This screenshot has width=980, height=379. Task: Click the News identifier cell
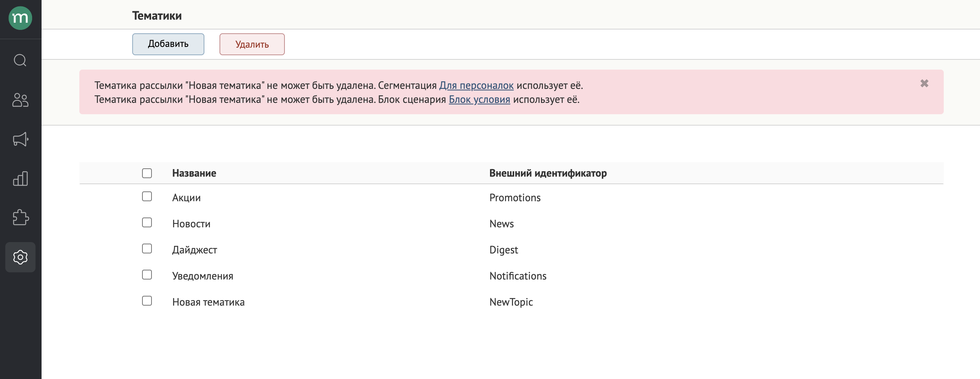click(x=501, y=224)
